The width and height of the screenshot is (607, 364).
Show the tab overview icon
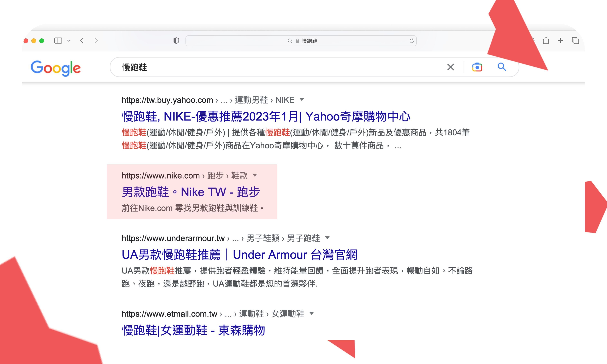[575, 41]
